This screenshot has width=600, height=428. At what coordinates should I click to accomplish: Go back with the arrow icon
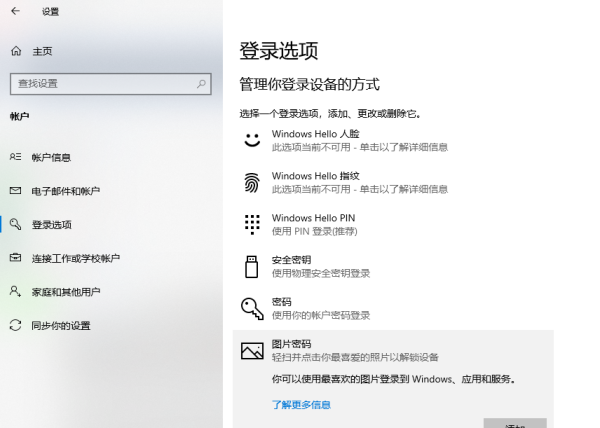[x=15, y=11]
